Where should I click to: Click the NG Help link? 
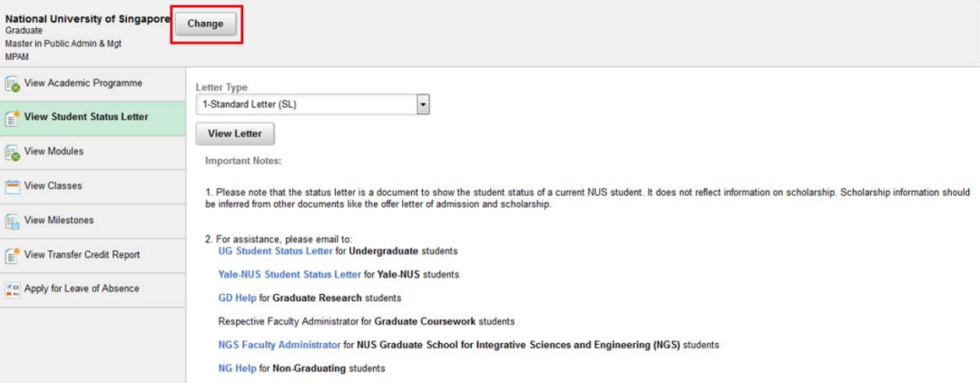click(237, 368)
